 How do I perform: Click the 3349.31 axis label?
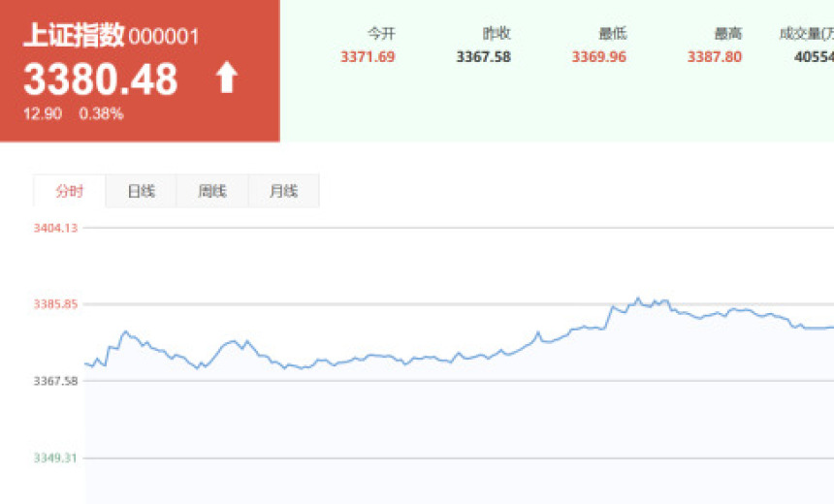56,457
